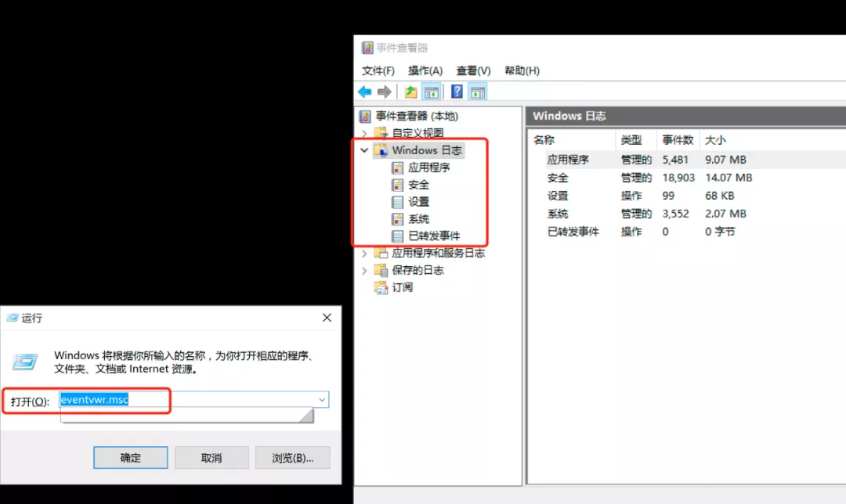Viewport: 846px width, 504px height.
Task: Click the 18,903 event count cell
Action: 678,178
